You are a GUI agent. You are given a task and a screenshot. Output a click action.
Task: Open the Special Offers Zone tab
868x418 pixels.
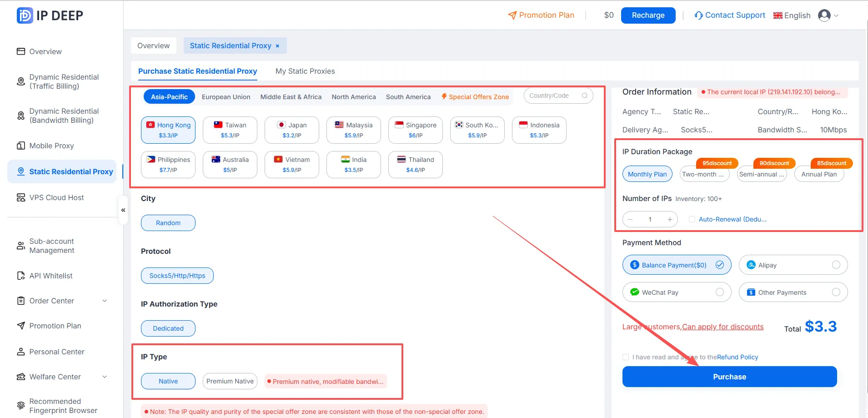click(x=475, y=97)
